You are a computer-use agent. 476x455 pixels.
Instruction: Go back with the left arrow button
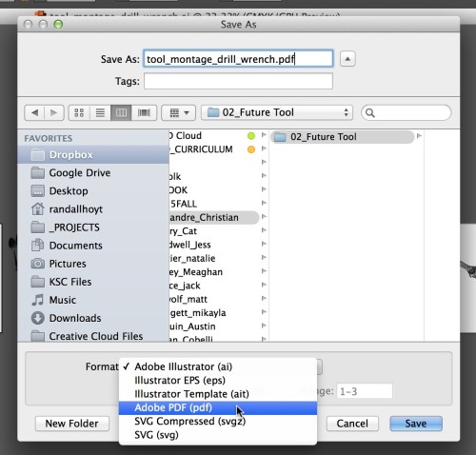(34, 112)
